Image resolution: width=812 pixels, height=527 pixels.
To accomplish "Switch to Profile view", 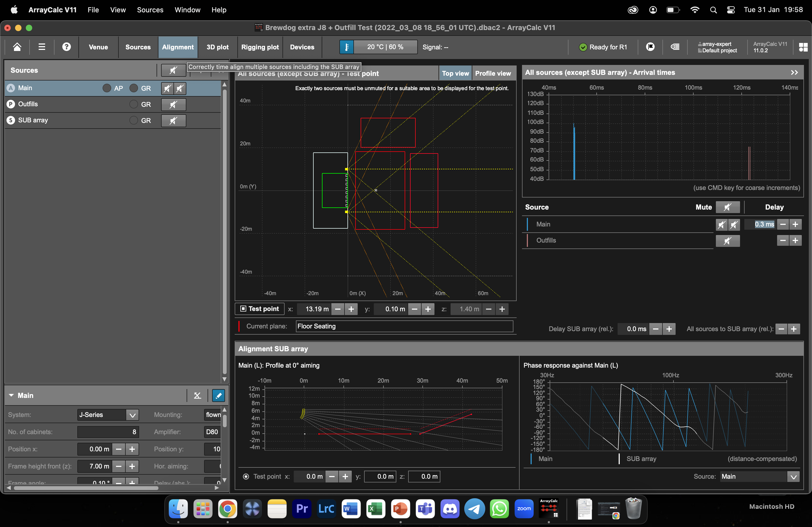I will coord(493,73).
